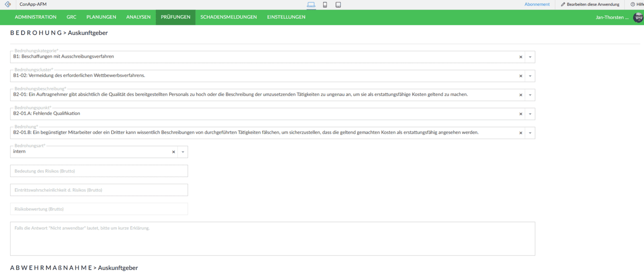Click the Abonnement link

537,4
